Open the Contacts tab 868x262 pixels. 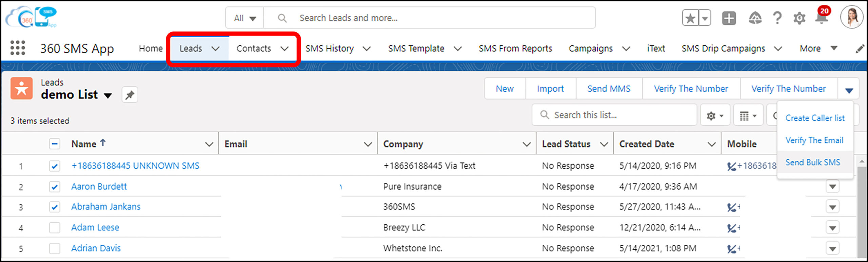point(254,49)
